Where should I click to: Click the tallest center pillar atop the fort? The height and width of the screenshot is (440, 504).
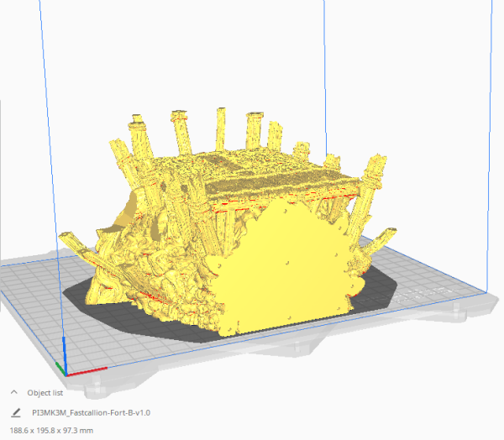point(221,128)
